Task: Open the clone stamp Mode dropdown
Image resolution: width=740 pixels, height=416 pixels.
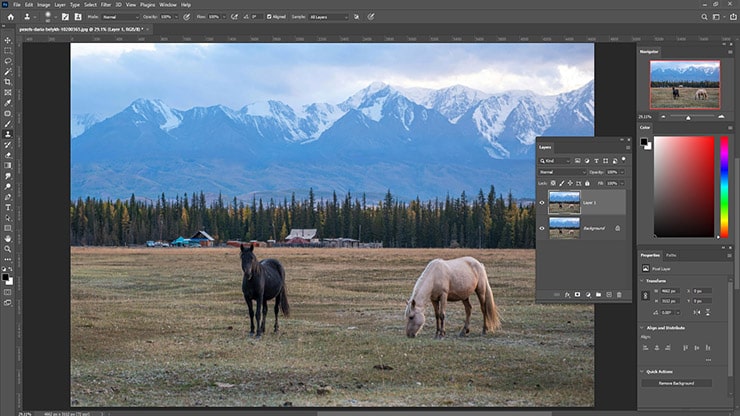Action: (120, 17)
